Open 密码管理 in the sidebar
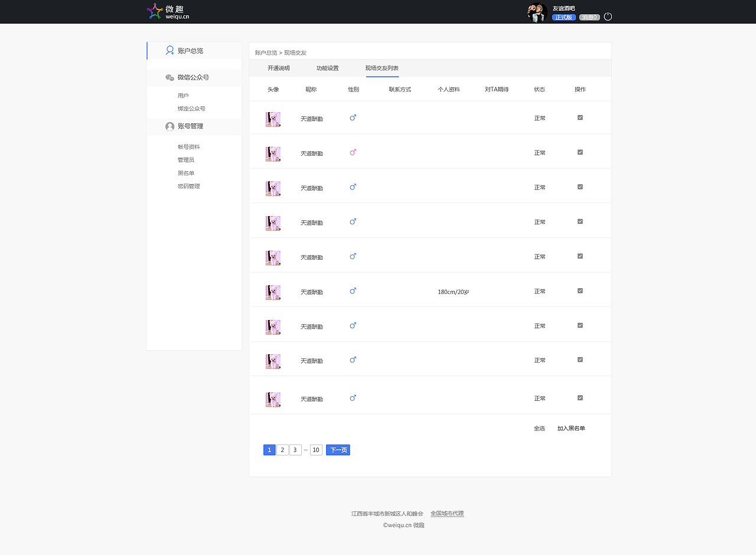This screenshot has height=555, width=756. click(188, 186)
